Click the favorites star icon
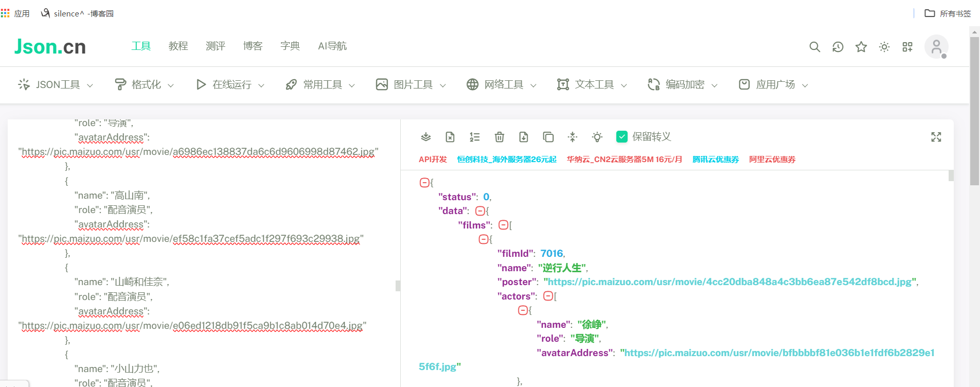The height and width of the screenshot is (387, 980). (x=861, y=47)
